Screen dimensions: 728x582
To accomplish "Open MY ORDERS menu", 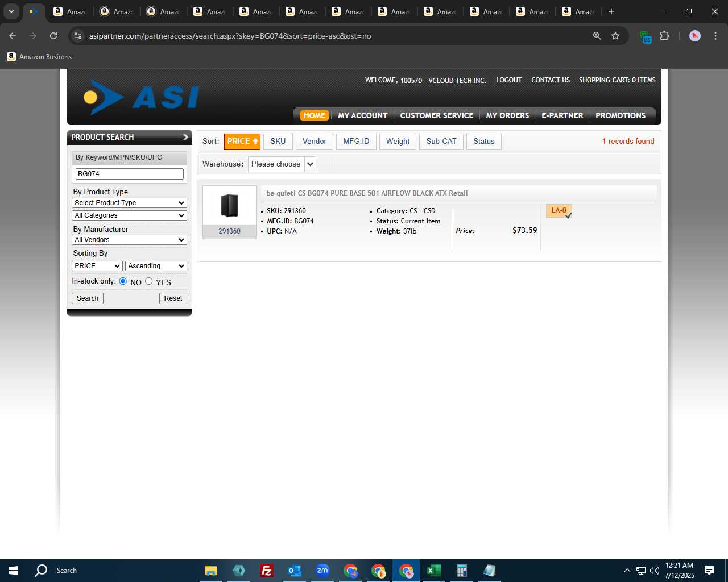I will click(x=507, y=115).
